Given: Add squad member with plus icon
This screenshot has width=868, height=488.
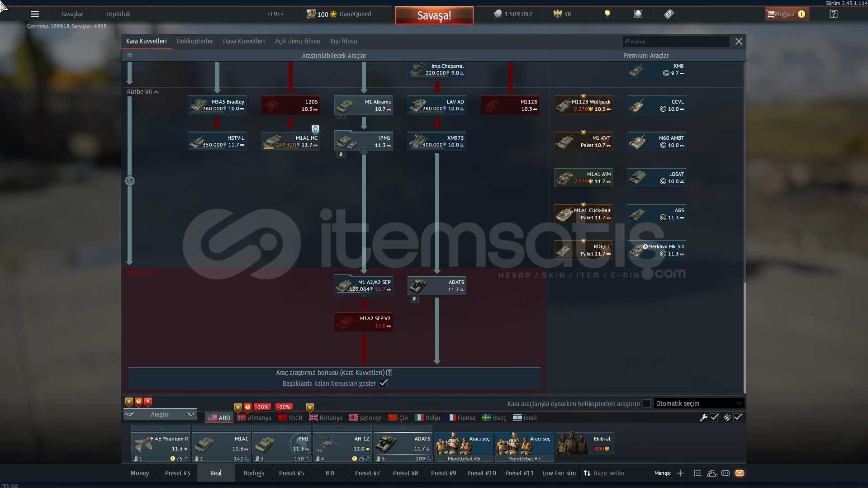Looking at the screenshot, I should click(x=680, y=473).
